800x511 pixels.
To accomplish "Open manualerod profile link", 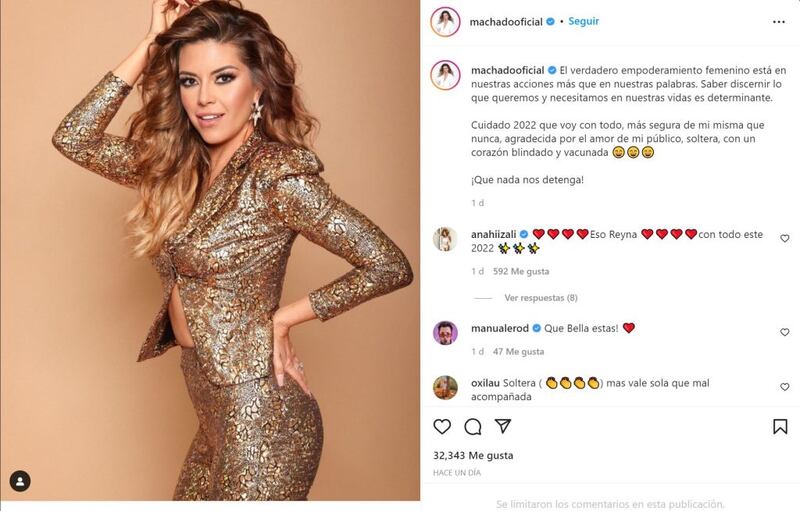I will pos(499,328).
